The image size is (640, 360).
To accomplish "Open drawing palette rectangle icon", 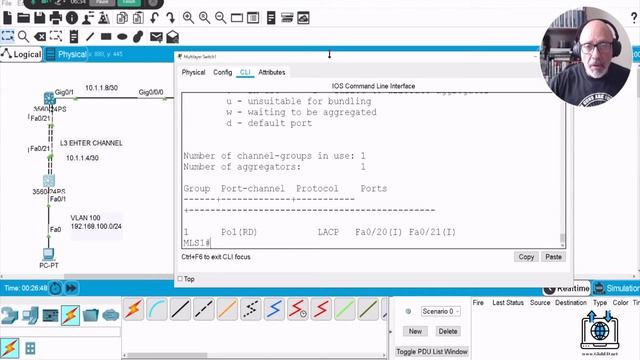I will click(237, 18).
